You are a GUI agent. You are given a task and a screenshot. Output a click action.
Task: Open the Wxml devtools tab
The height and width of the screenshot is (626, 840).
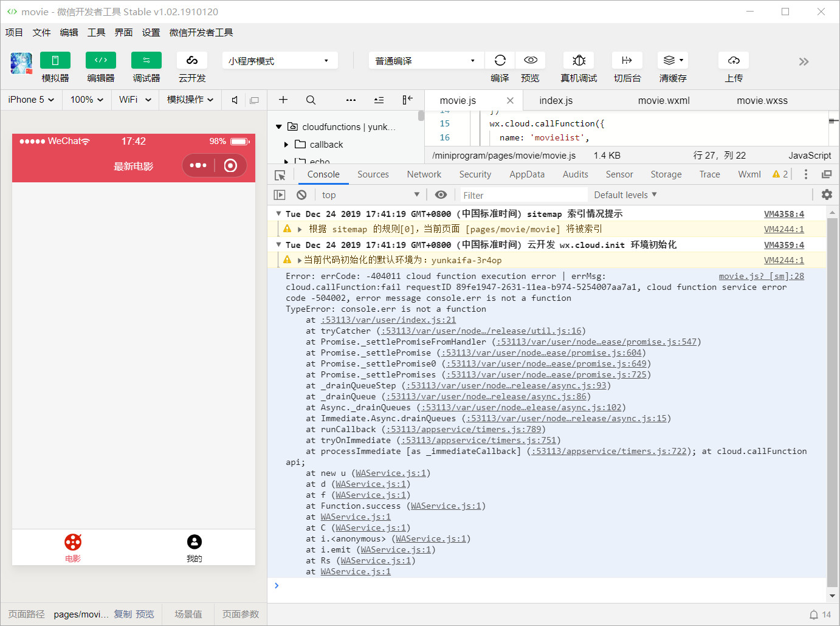point(749,174)
